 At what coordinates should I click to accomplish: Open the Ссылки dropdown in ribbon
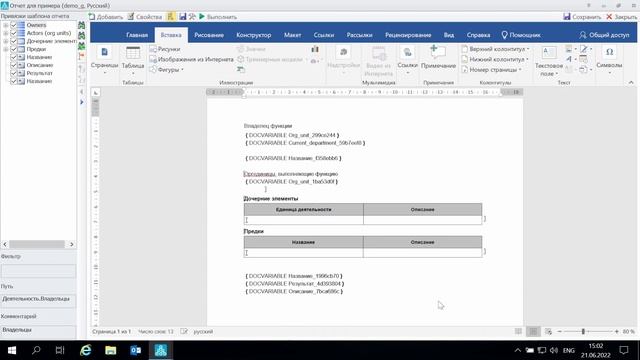(407, 60)
